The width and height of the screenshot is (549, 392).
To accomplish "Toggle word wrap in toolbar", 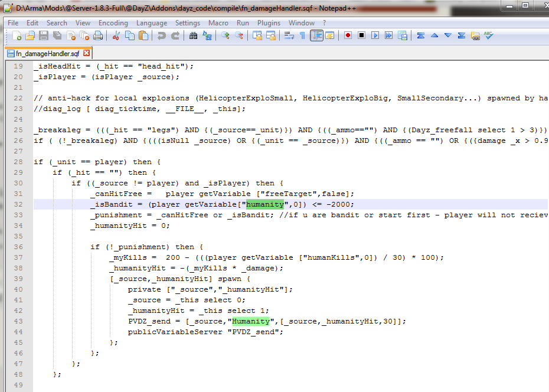I will click(289, 35).
